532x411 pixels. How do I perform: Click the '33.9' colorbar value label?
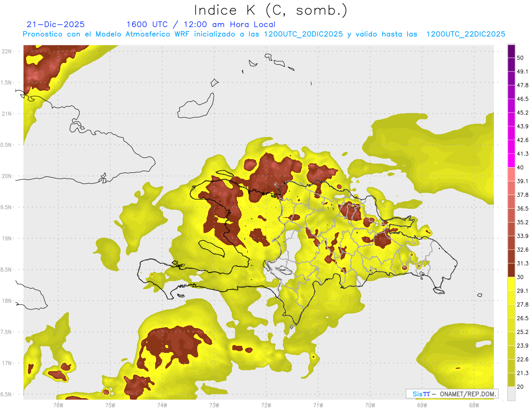(523, 236)
